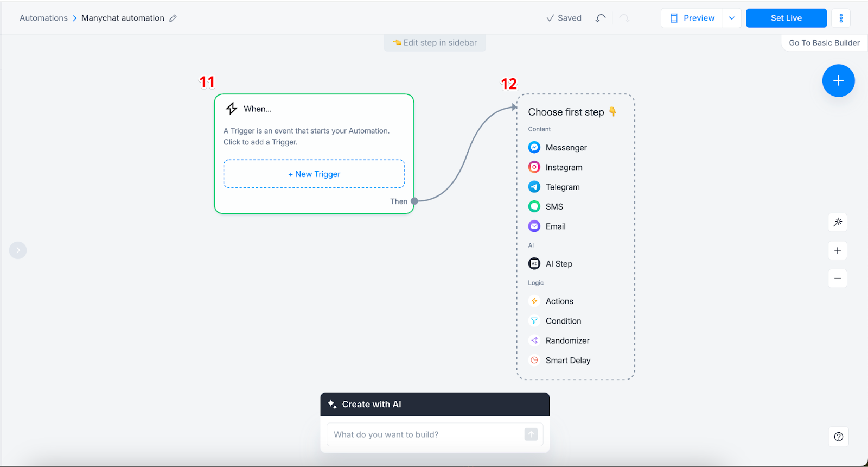This screenshot has width=868, height=467.
Task: Open the three-dot more options menu
Action: (x=841, y=18)
